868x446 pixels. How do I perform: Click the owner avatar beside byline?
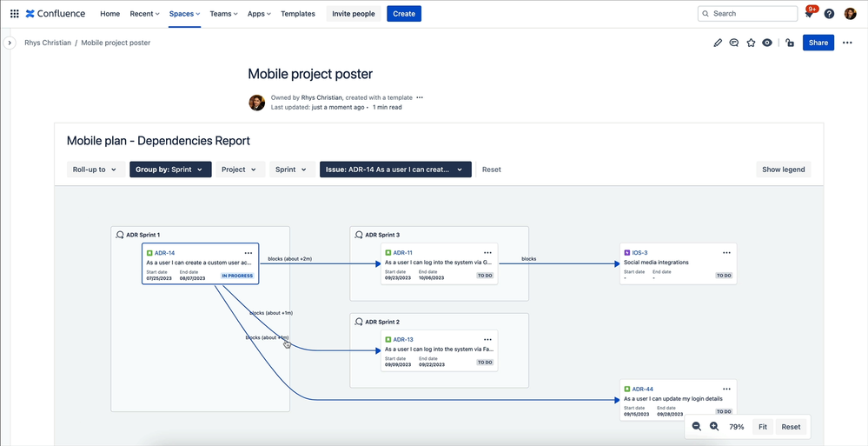[256, 103]
